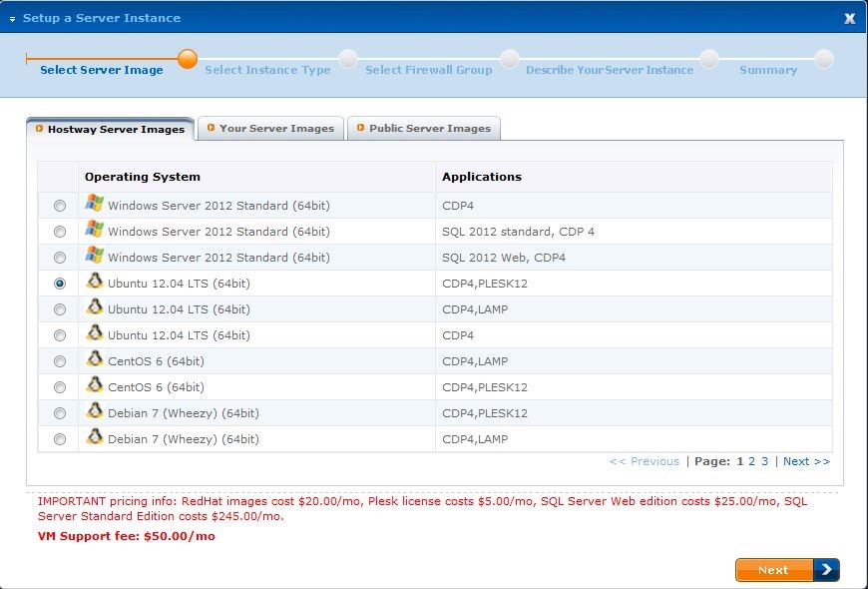Click the Select Firewall Group wizard step
The image size is (868, 589).
[x=428, y=70]
